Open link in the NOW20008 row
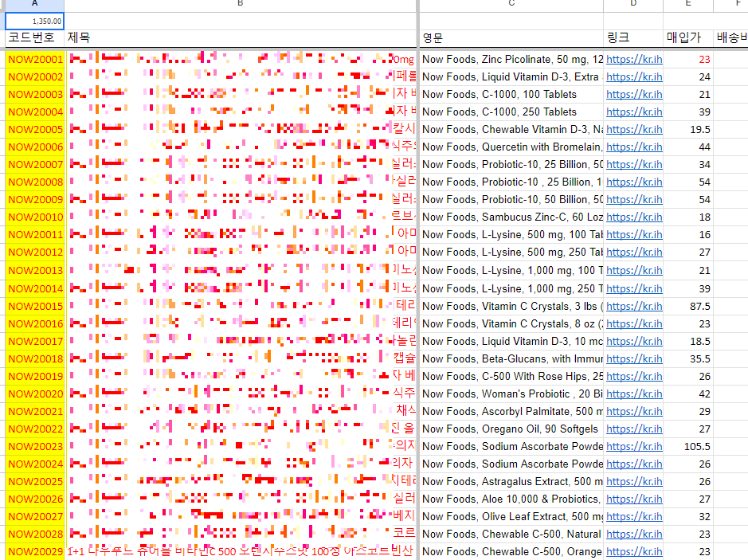Screen dimensions: 748x560 (634, 182)
